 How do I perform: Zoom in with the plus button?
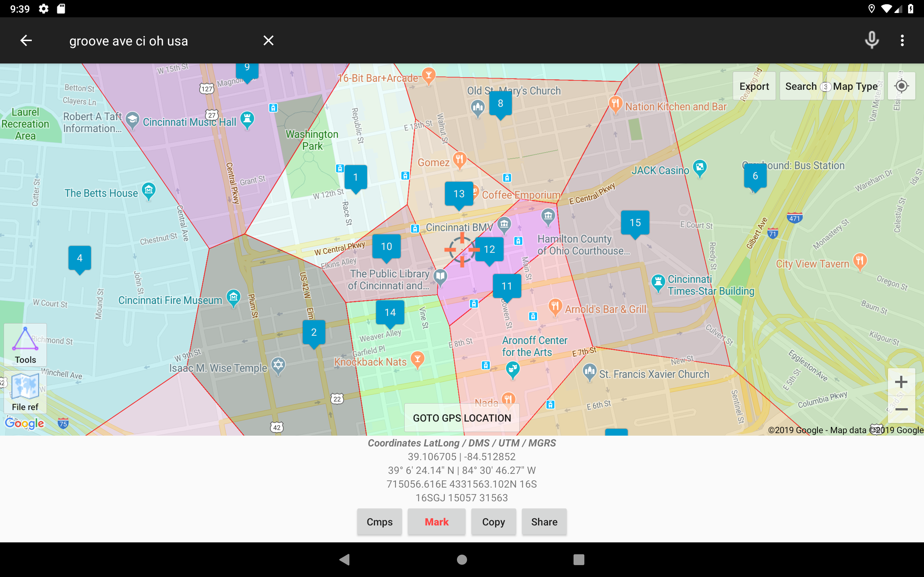point(901,382)
